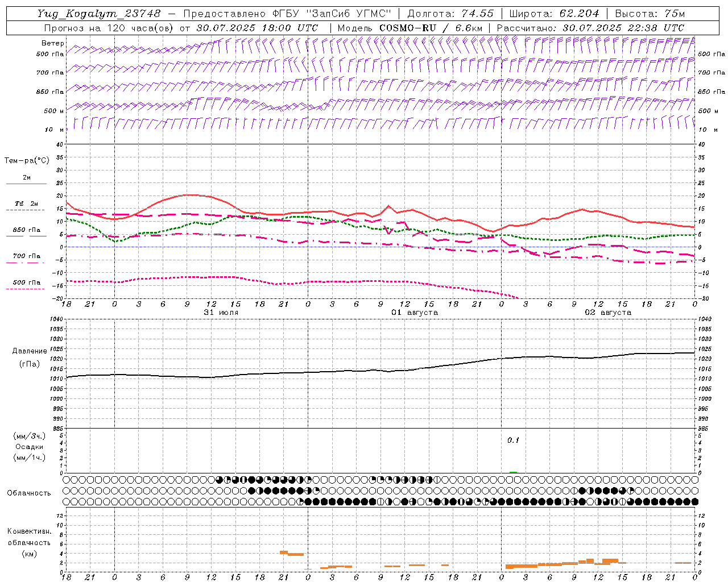Click the (км) convective cloud unit label

[29, 554]
